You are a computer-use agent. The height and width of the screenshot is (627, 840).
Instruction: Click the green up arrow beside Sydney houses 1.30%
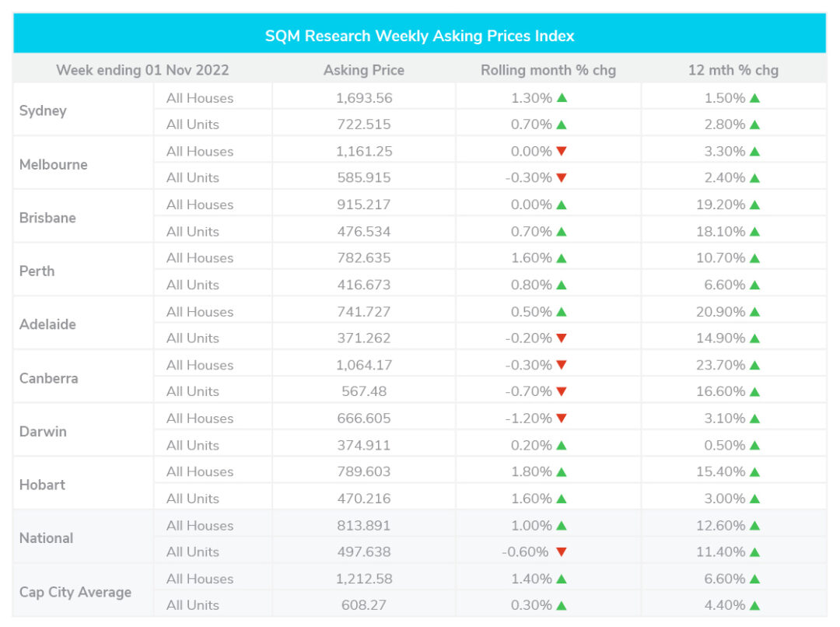[x=562, y=98]
